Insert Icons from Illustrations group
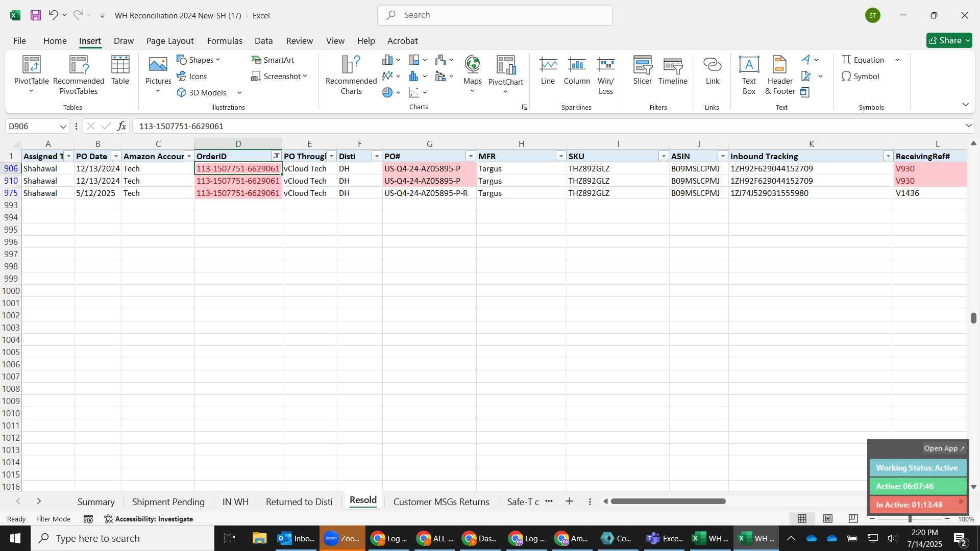980x551 pixels. click(x=192, y=76)
